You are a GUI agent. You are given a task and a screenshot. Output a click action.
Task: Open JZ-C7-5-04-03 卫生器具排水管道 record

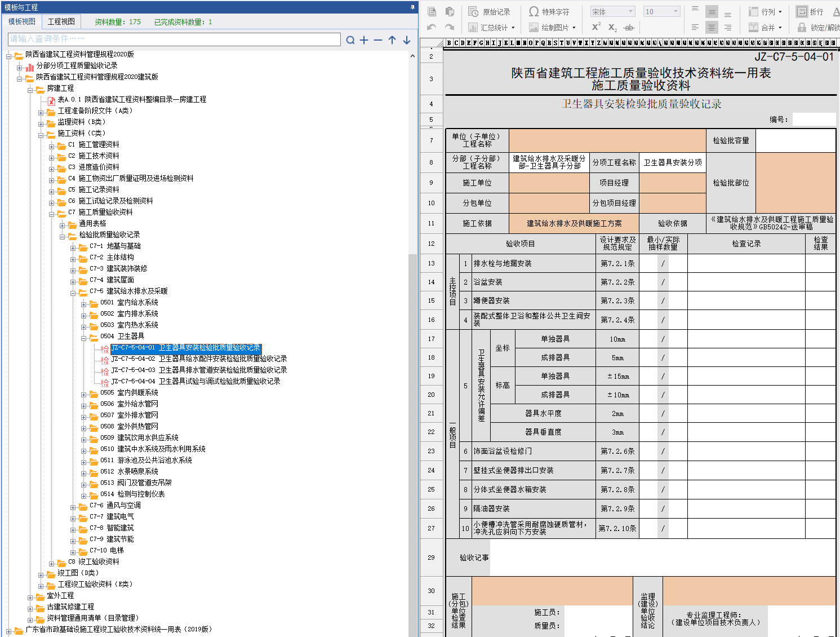pos(199,370)
